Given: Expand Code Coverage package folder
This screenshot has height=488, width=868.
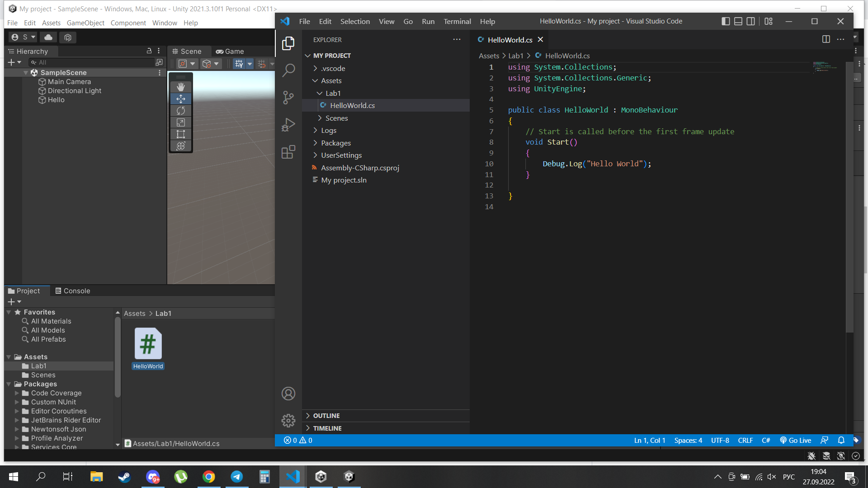Looking at the screenshot, I should point(17,393).
